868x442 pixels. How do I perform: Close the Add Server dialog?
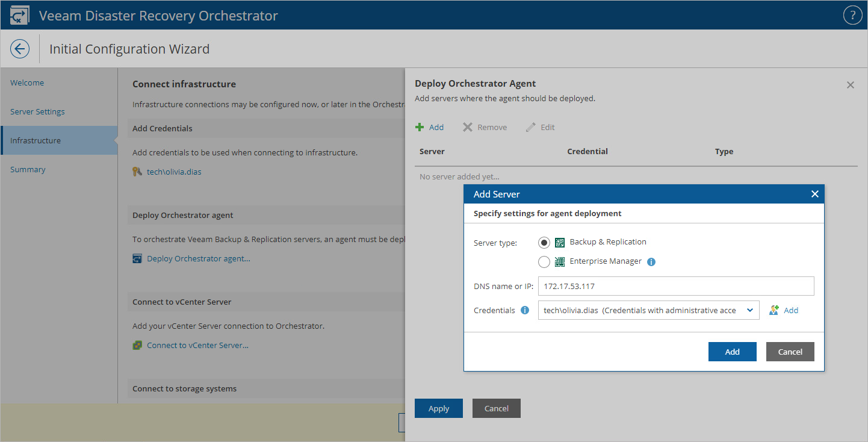pos(814,194)
